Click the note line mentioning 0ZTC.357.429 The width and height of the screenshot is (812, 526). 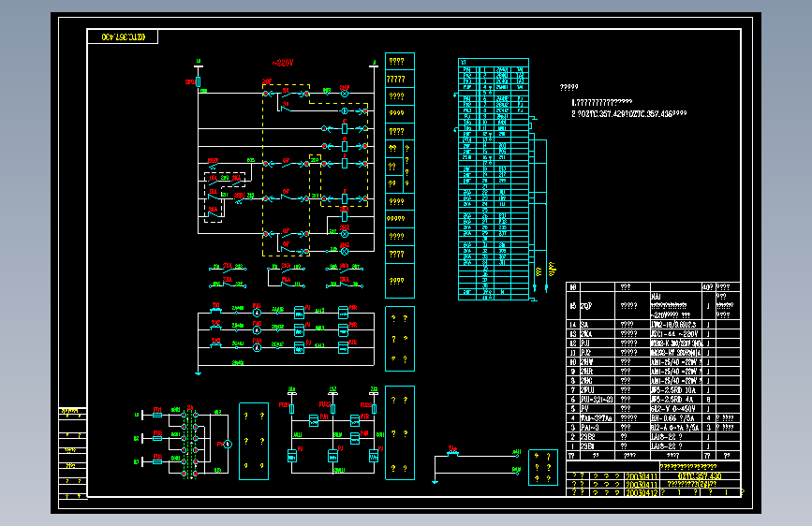point(629,113)
